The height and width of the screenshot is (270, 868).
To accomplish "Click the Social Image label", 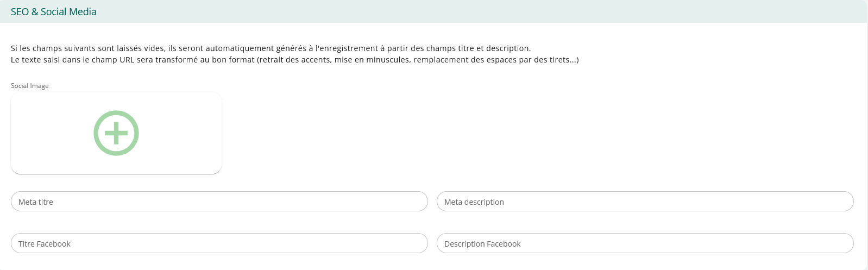I will 30,86.
